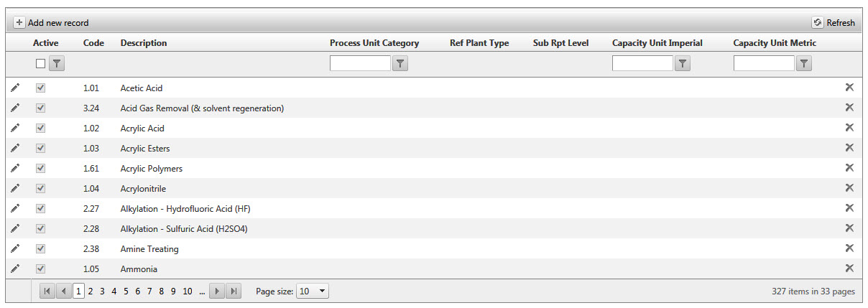Refresh the grid
The width and height of the screenshot is (868, 308).
[x=834, y=23]
